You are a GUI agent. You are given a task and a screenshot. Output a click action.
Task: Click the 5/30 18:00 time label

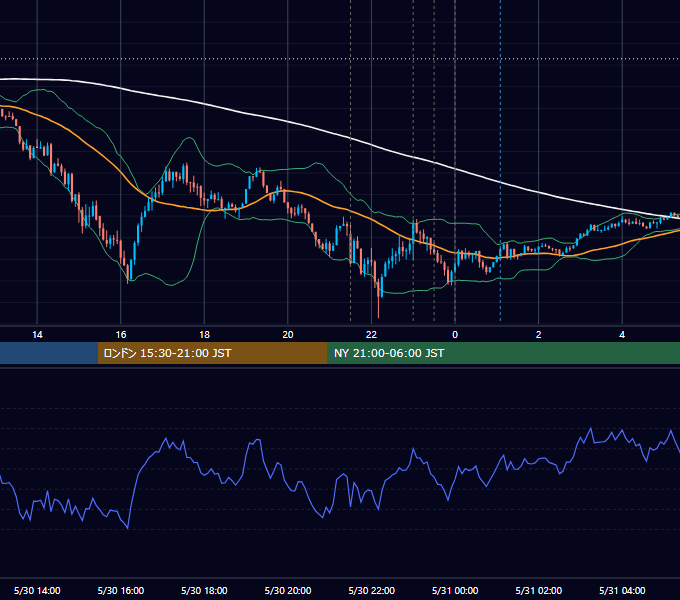pyautogui.click(x=204, y=590)
